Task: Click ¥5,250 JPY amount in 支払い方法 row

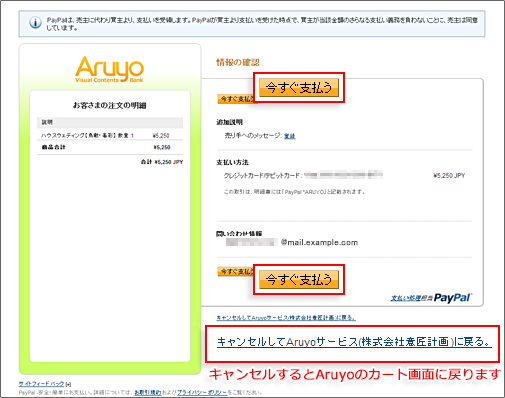Action: (x=449, y=175)
